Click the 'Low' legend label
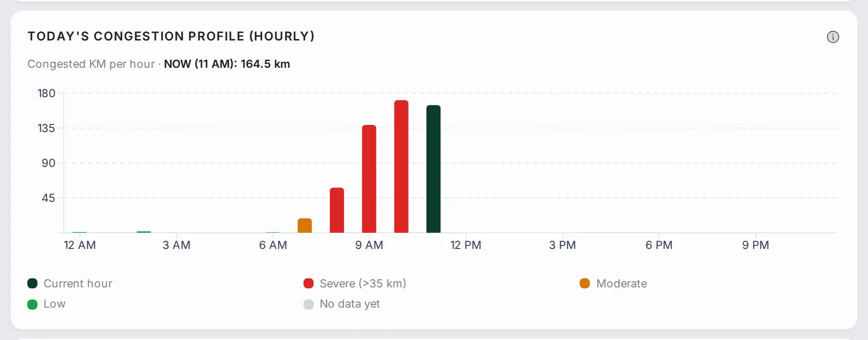 pos(55,304)
